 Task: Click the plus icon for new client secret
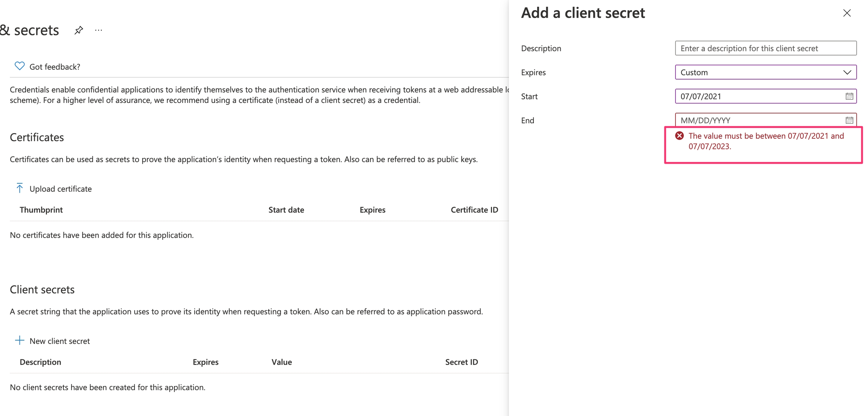point(20,341)
